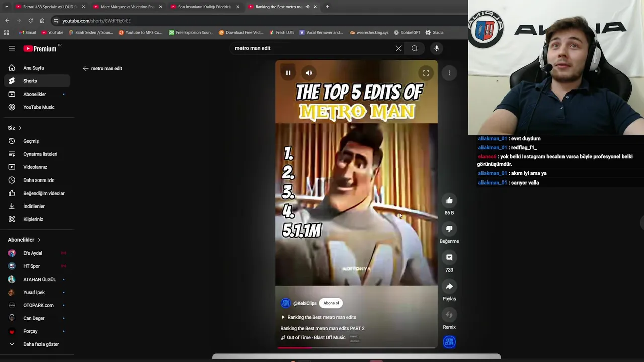Open the Fresh LUTs bookmark
The image size is (644, 362).
(x=281, y=32)
